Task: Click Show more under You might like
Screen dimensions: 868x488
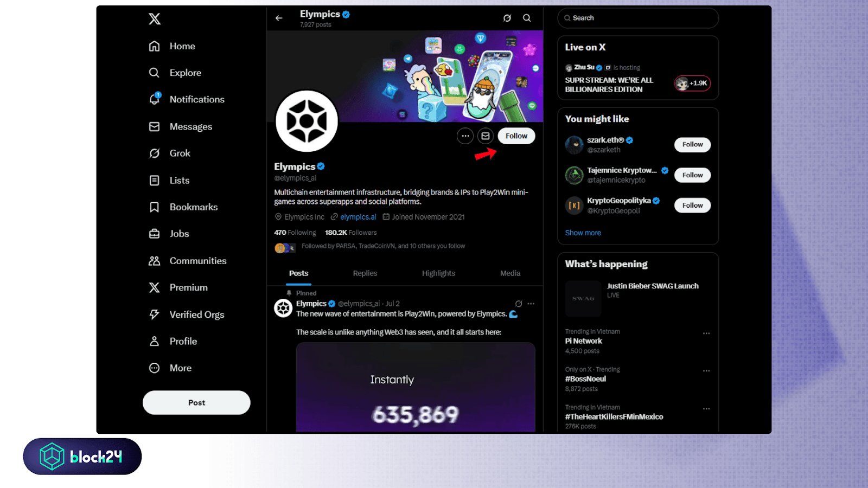Action: click(583, 233)
